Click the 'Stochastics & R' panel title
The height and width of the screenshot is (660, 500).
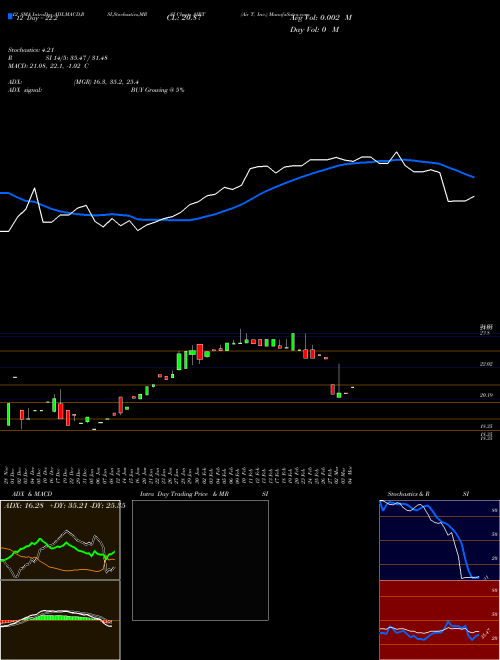click(x=409, y=494)
